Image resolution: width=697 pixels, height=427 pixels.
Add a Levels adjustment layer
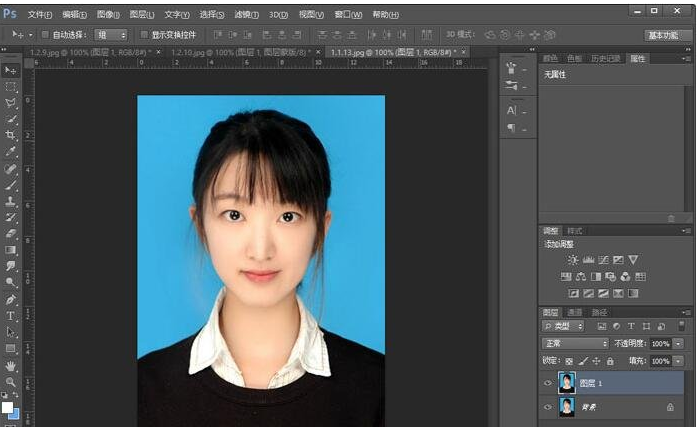[588, 260]
